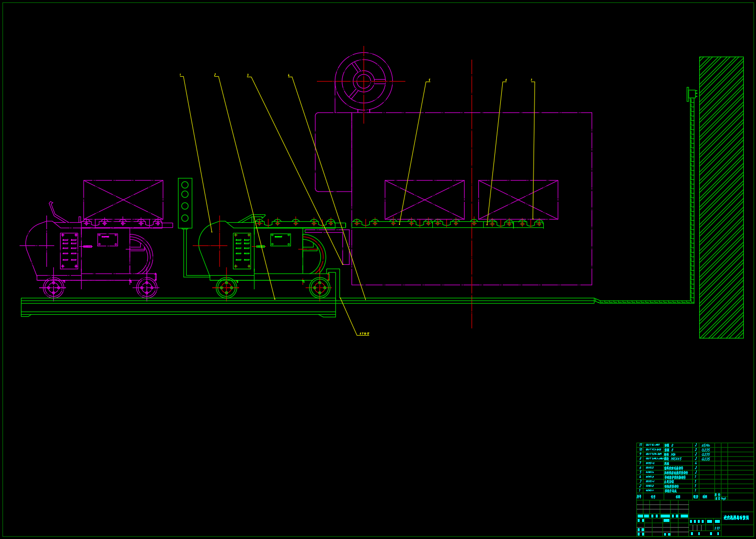
Task: Select the 8 9 10 11 callout label
Action: [x=364, y=334]
